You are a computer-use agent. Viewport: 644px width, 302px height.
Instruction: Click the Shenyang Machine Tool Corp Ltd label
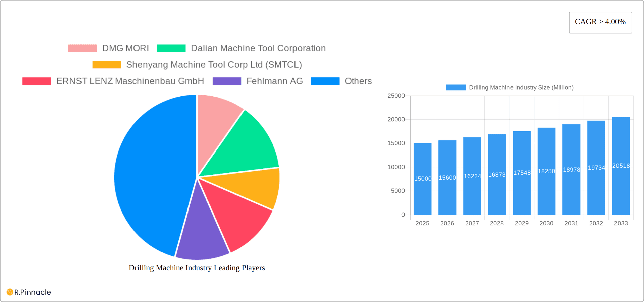[214, 64]
